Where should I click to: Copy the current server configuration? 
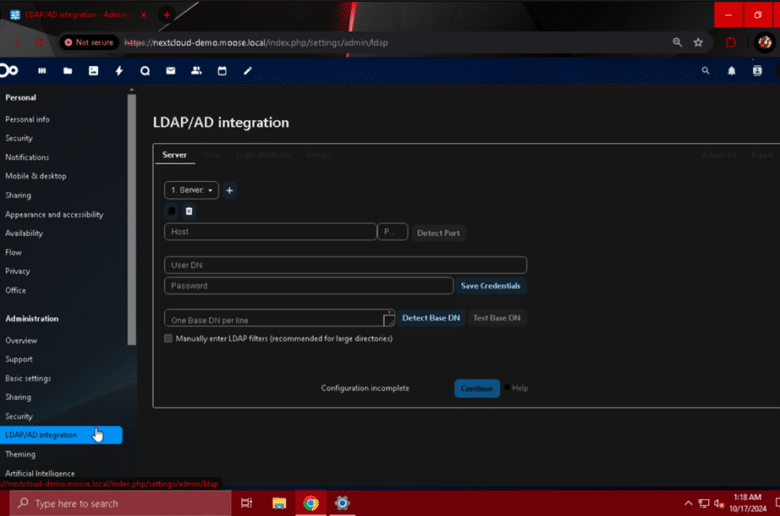pos(171,211)
